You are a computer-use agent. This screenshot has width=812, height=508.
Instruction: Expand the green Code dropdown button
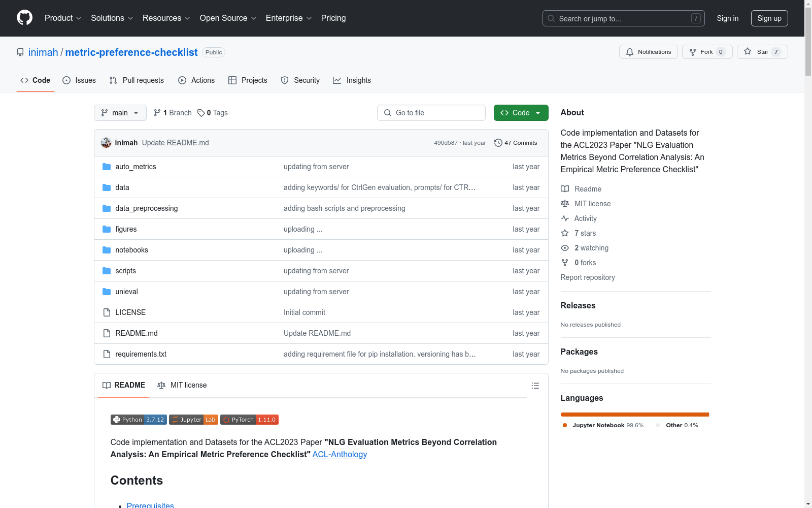click(x=521, y=113)
